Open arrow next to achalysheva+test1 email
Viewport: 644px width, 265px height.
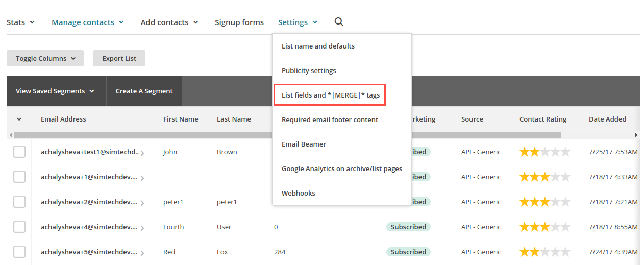(x=142, y=153)
